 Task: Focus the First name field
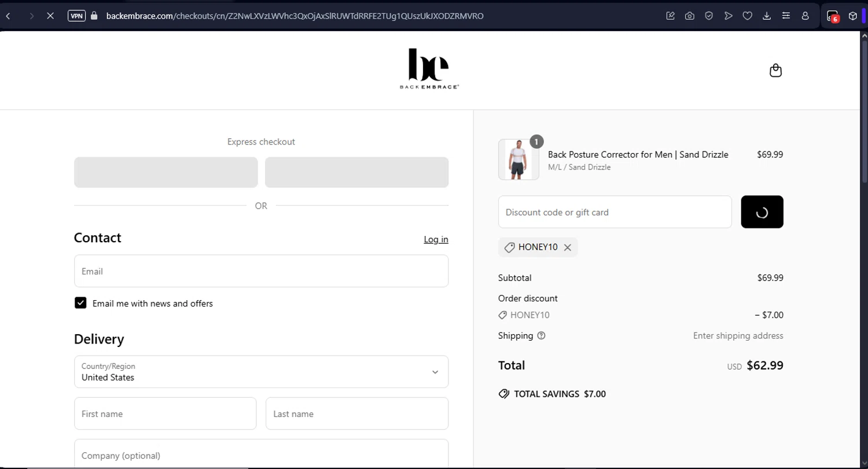pyautogui.click(x=165, y=413)
